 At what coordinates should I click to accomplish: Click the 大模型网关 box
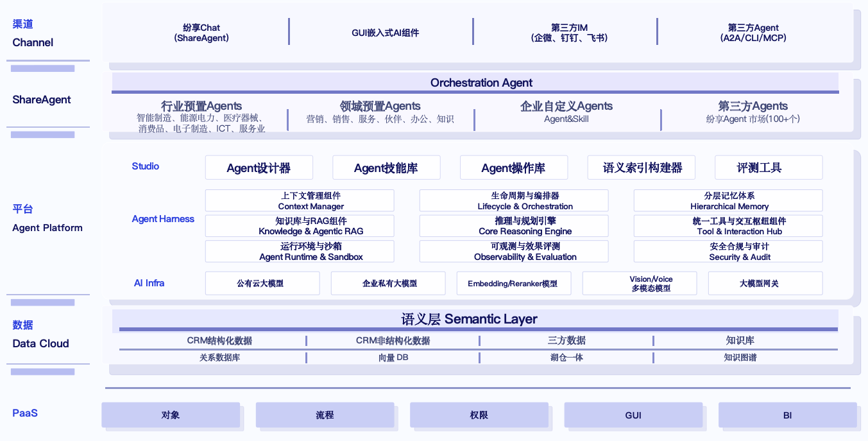pos(765,283)
